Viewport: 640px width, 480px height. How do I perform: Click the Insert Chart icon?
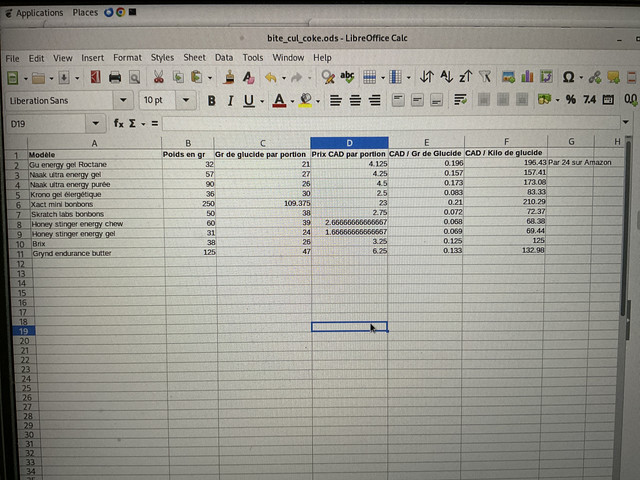(527, 76)
